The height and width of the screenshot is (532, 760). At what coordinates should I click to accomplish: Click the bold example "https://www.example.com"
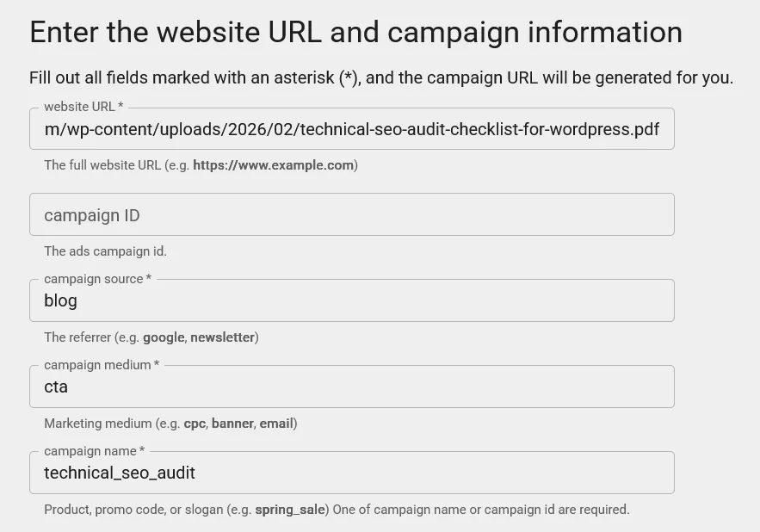272,165
